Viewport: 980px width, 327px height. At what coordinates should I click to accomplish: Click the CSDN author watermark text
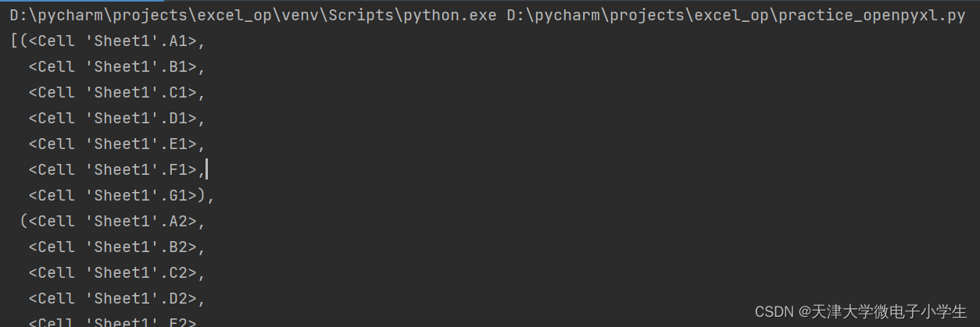(860, 311)
